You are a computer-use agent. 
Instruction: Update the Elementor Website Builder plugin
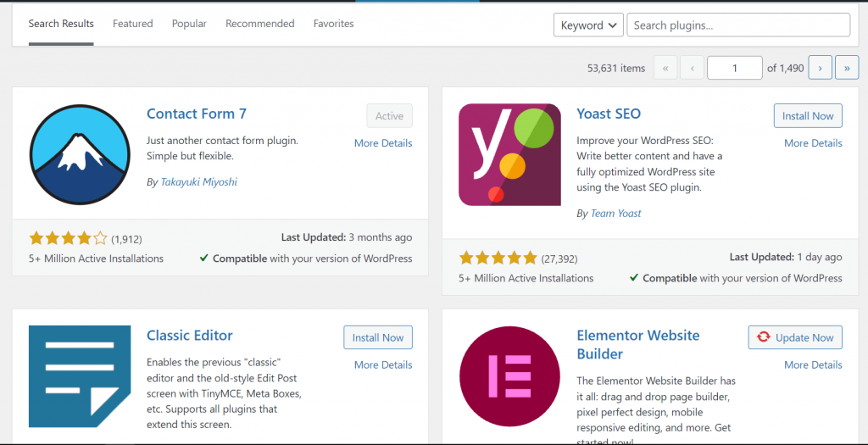[x=795, y=337]
